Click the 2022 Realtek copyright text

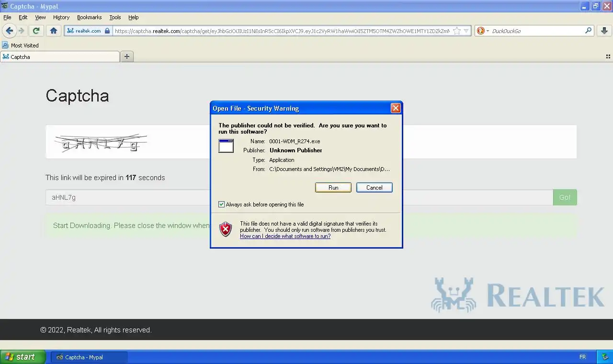point(96,330)
